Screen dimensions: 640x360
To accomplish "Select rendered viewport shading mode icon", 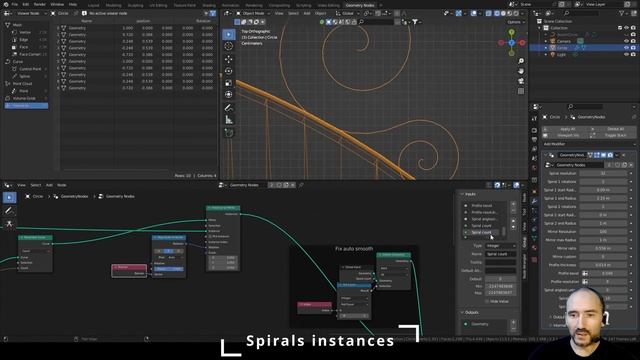I will point(516,13).
